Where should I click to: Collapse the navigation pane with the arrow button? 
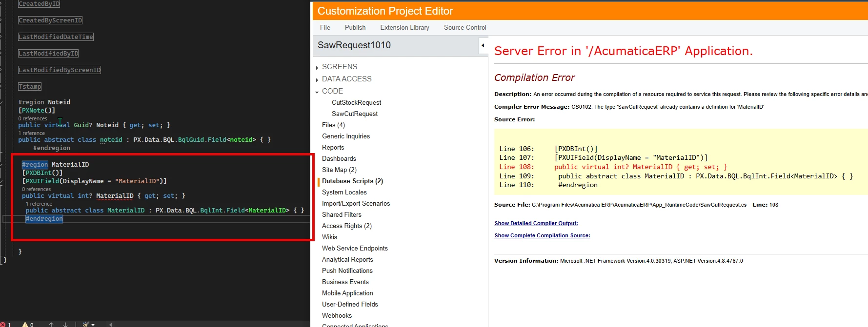coord(483,45)
